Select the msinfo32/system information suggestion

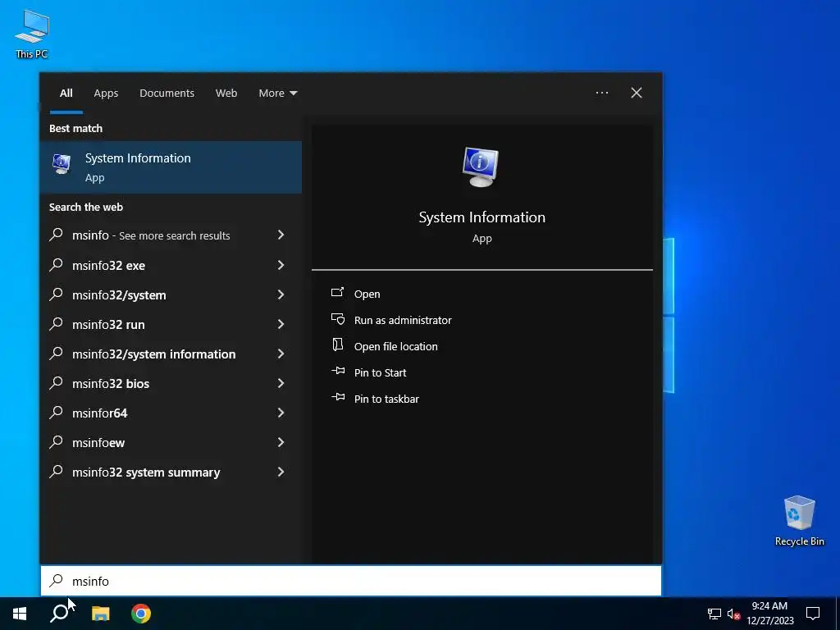171,354
